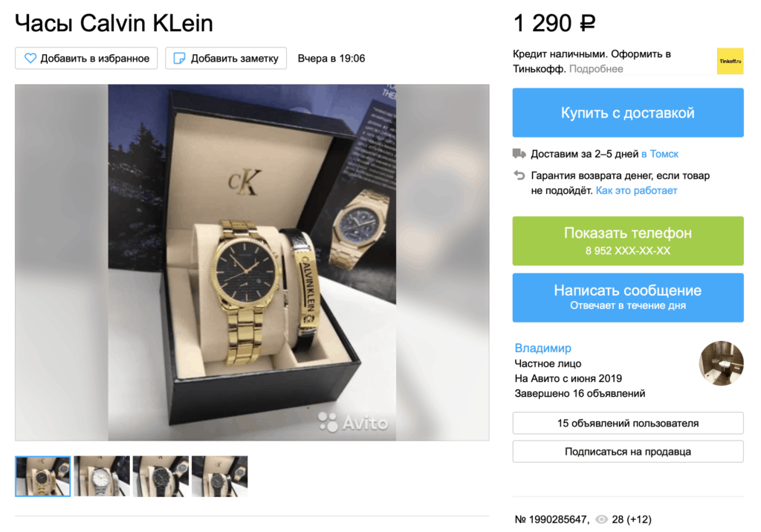Open the main gold watch photo
This screenshot has width=761, height=532.
coord(252,262)
